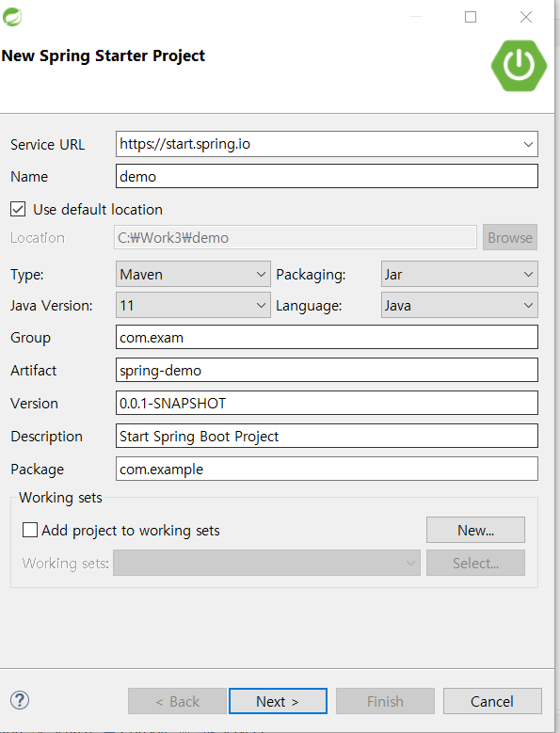Open the Type dropdown showing Maven
Screen dimensions: 560x733
click(x=193, y=274)
